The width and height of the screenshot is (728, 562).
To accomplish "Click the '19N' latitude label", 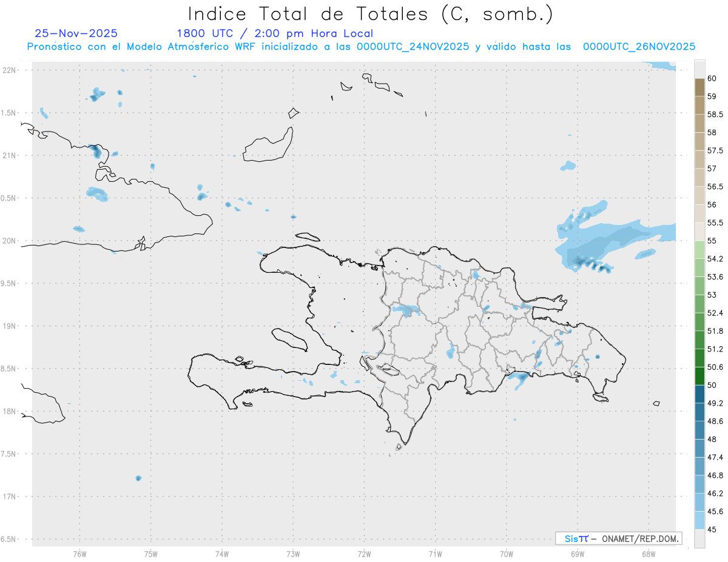I will coord(10,326).
